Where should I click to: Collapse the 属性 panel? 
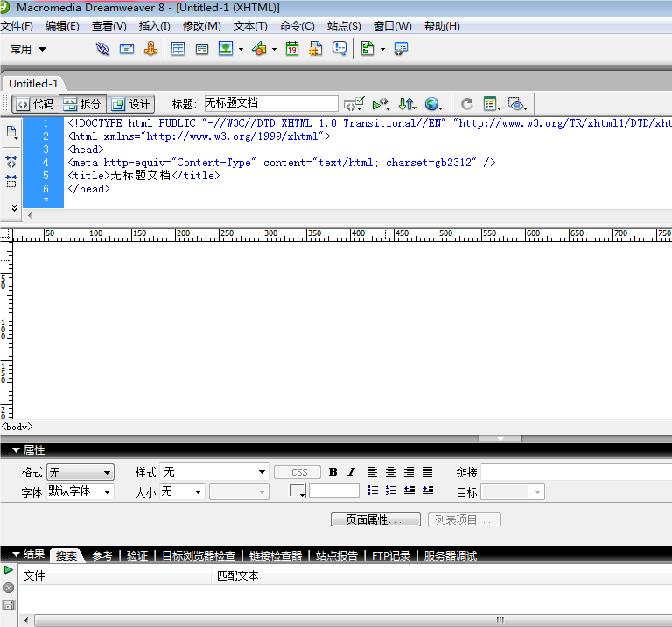pos(17,450)
